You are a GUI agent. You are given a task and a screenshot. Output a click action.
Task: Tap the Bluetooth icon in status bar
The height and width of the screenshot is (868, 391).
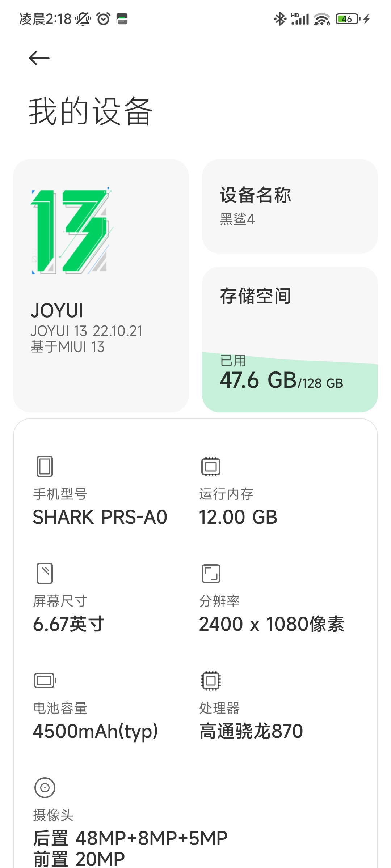point(280,19)
